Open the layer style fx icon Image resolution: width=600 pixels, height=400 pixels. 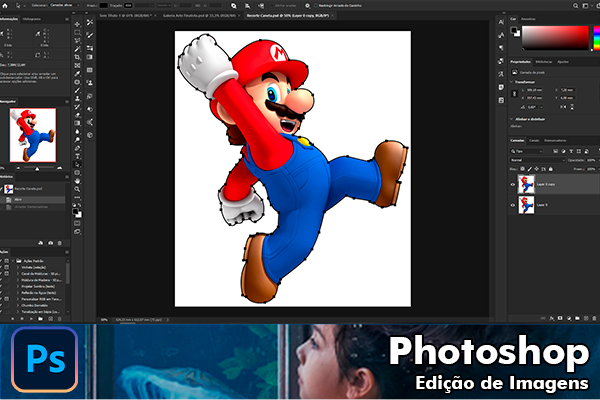click(x=552, y=318)
